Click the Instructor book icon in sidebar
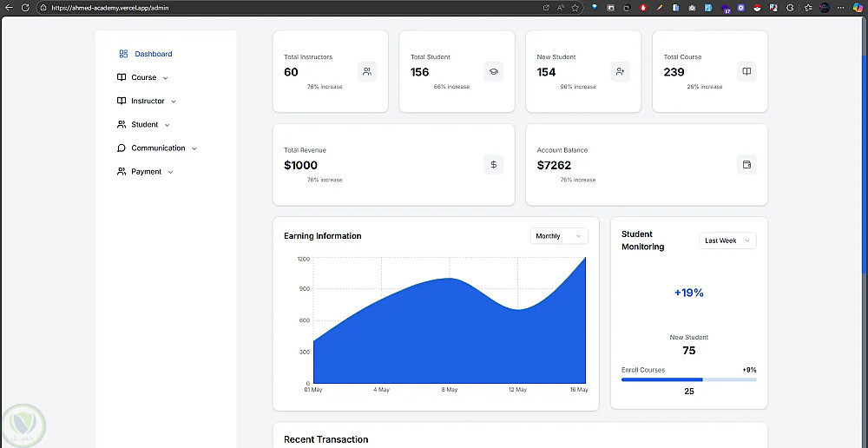The width and height of the screenshot is (868, 448). [122, 101]
